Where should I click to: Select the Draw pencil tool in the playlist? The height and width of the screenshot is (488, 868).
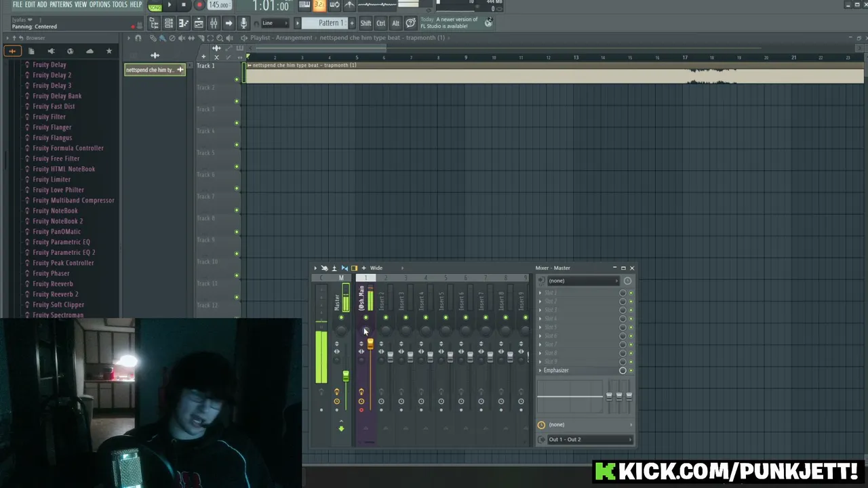(153, 38)
